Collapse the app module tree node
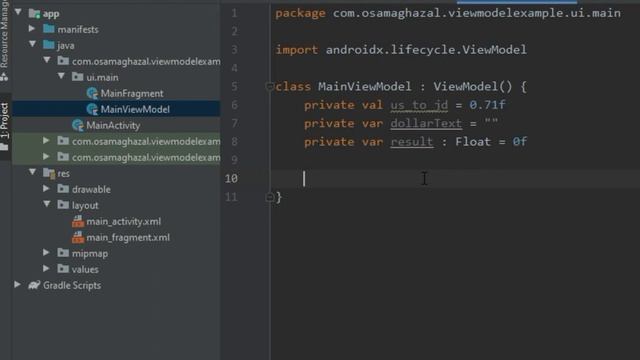This screenshot has height=360, width=640. (18, 12)
